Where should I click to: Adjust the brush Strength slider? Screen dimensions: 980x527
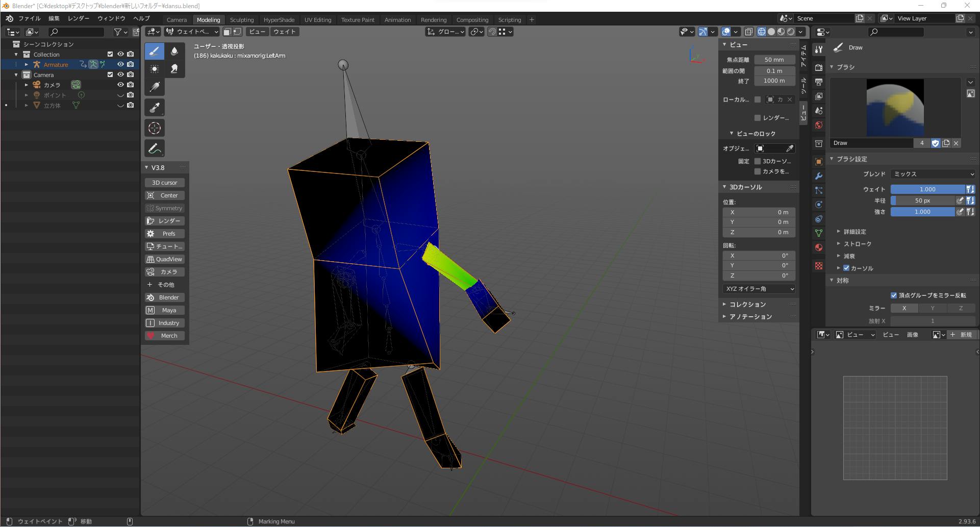click(922, 212)
